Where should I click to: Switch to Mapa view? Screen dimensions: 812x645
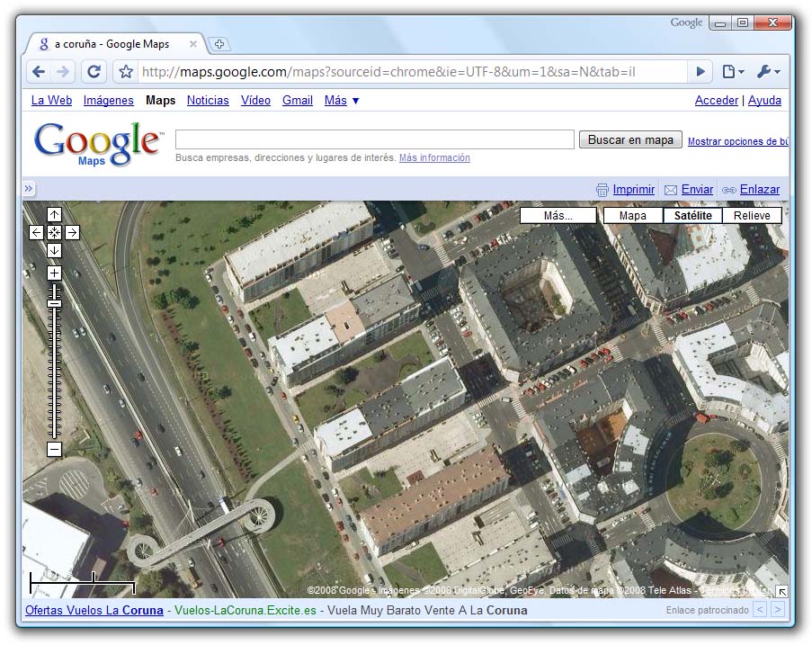click(x=633, y=216)
